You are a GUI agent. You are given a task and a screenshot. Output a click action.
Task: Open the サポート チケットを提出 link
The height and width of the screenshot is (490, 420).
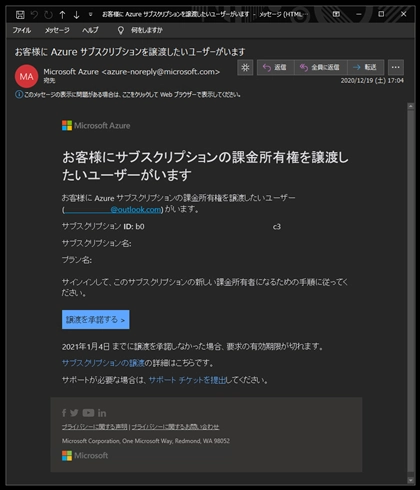pyautogui.click(x=187, y=380)
